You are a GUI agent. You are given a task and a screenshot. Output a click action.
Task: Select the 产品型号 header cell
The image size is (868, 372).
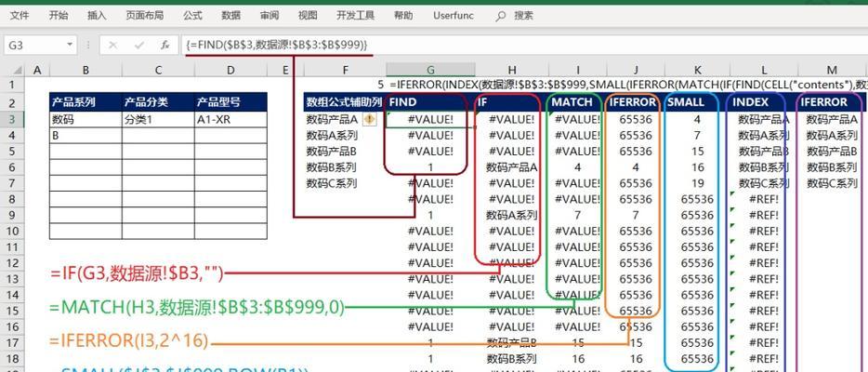(x=230, y=102)
